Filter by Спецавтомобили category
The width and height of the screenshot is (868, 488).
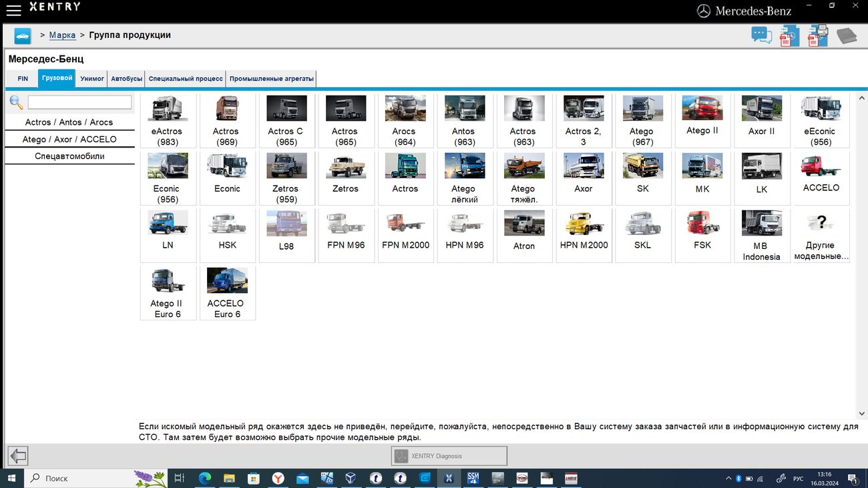tap(69, 156)
